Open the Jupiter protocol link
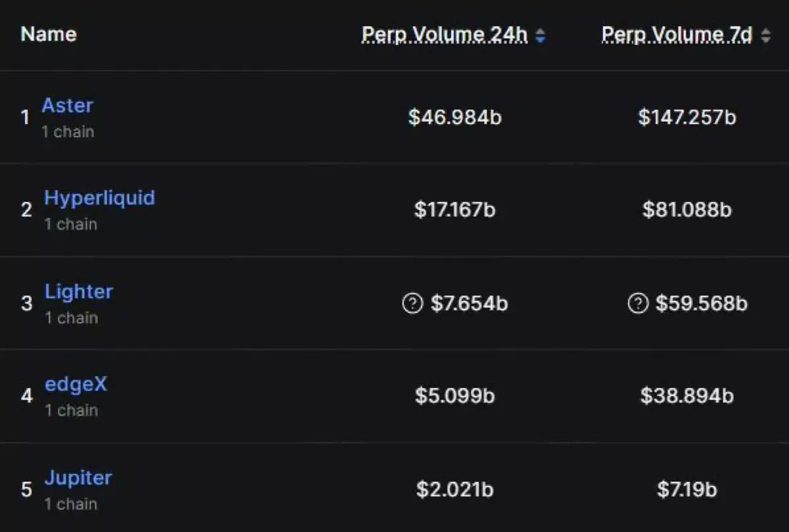 pos(78,477)
